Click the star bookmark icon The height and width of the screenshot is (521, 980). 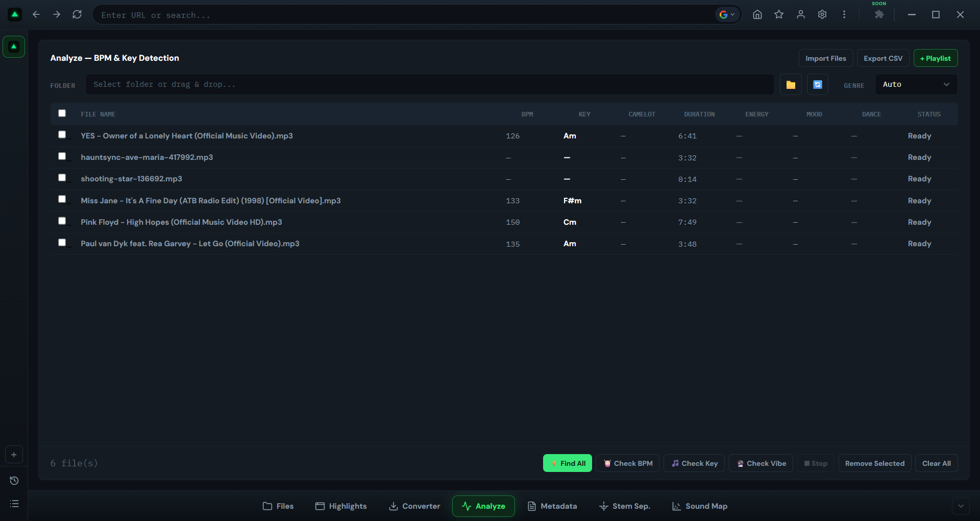point(779,14)
